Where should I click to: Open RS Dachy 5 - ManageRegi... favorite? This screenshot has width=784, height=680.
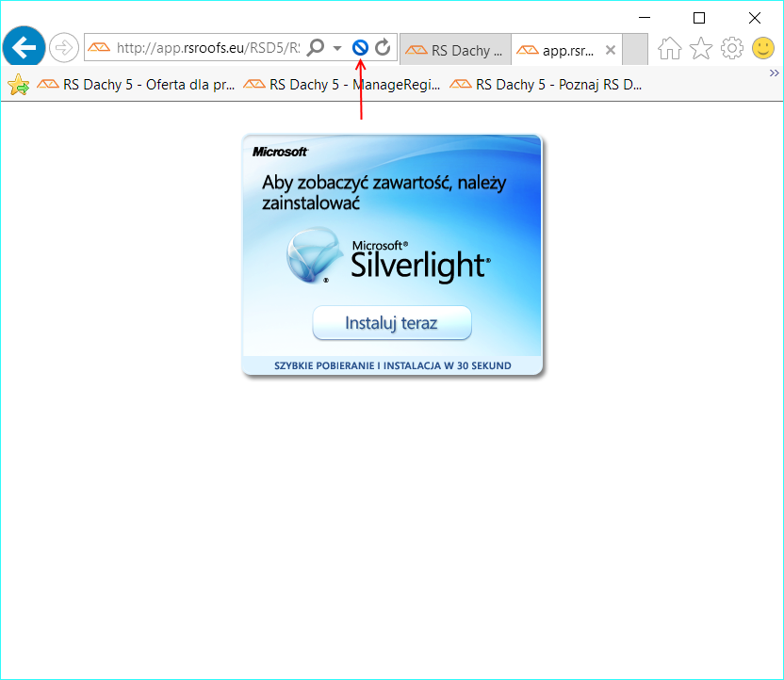point(343,85)
